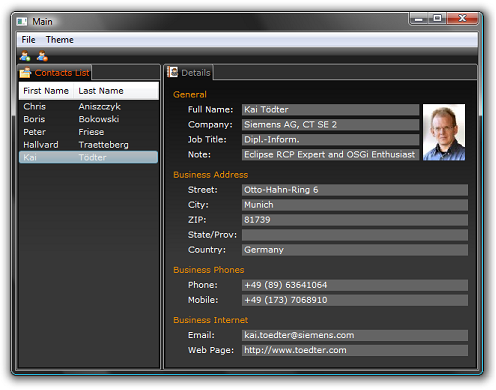This screenshot has width=496, height=390.
Task: Open the File menu
Action: 28,40
